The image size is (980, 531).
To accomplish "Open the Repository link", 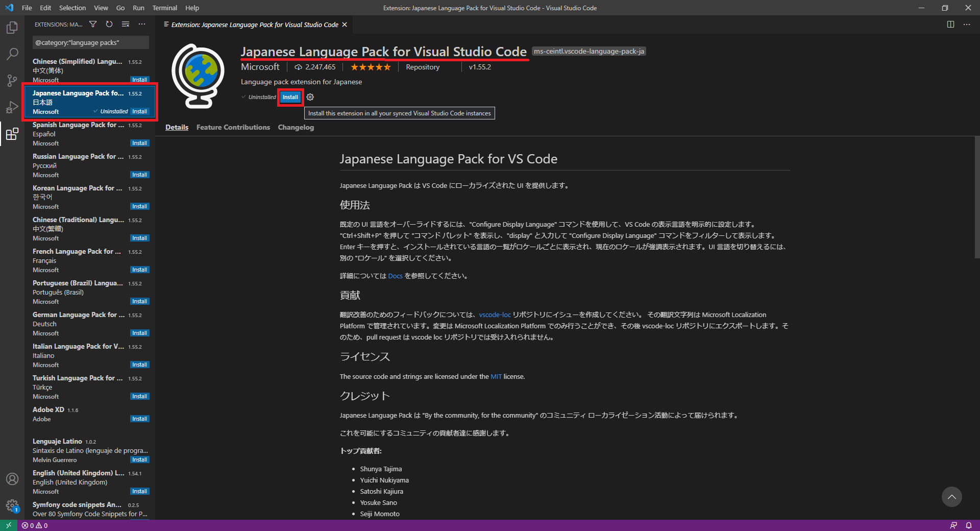I will [x=423, y=67].
